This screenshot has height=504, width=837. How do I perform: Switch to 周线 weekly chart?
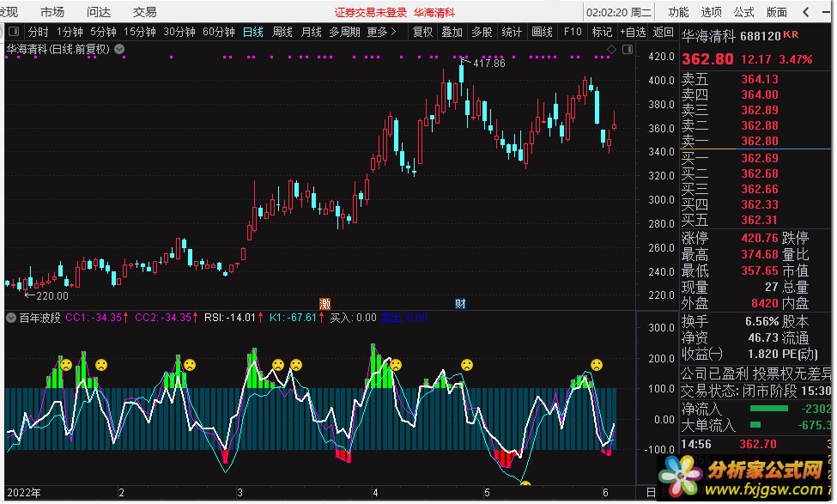tap(282, 32)
